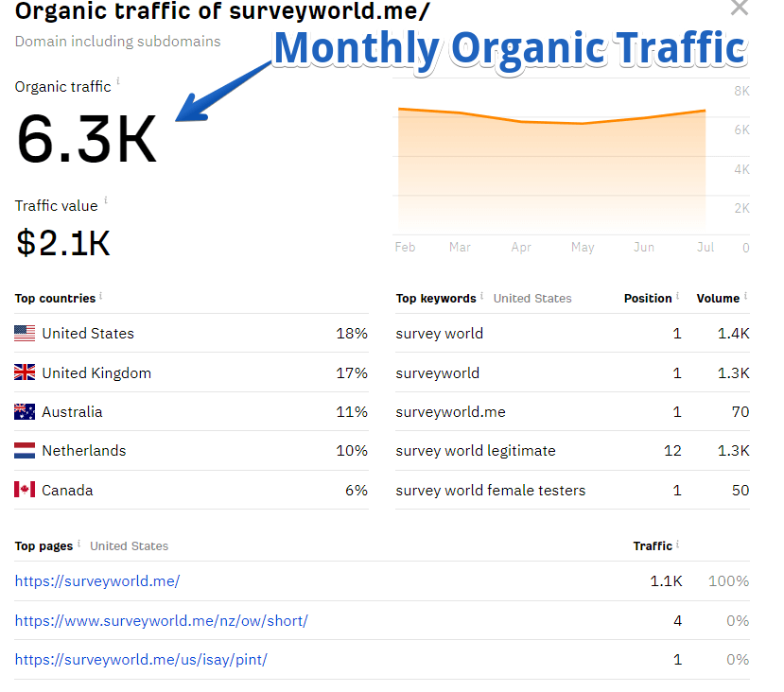
Task: Click the Feb label on chart axis
Action: [405, 248]
